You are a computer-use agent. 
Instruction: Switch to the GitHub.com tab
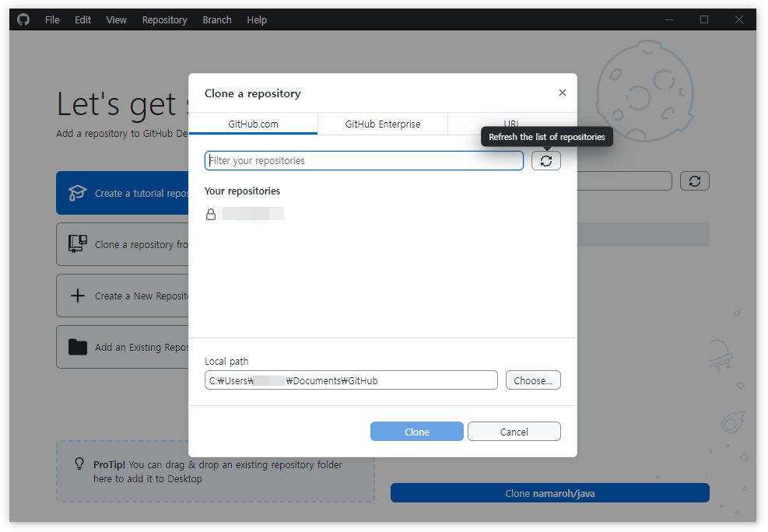tap(253, 124)
